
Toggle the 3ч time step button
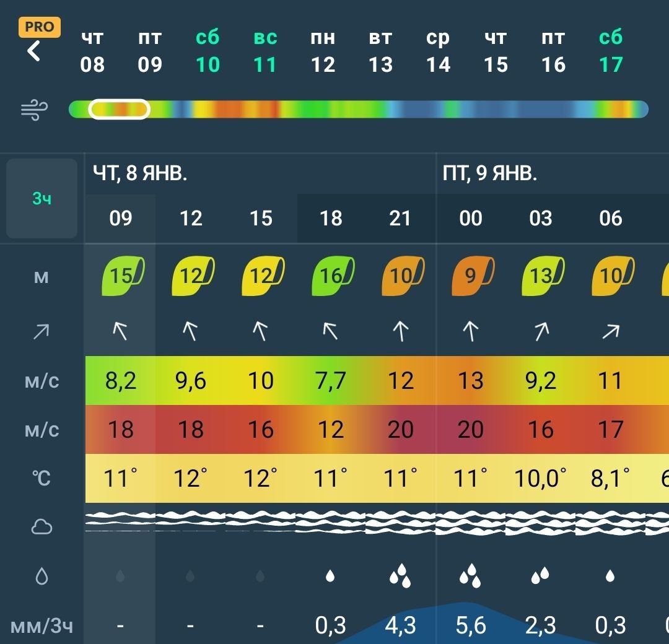42,199
